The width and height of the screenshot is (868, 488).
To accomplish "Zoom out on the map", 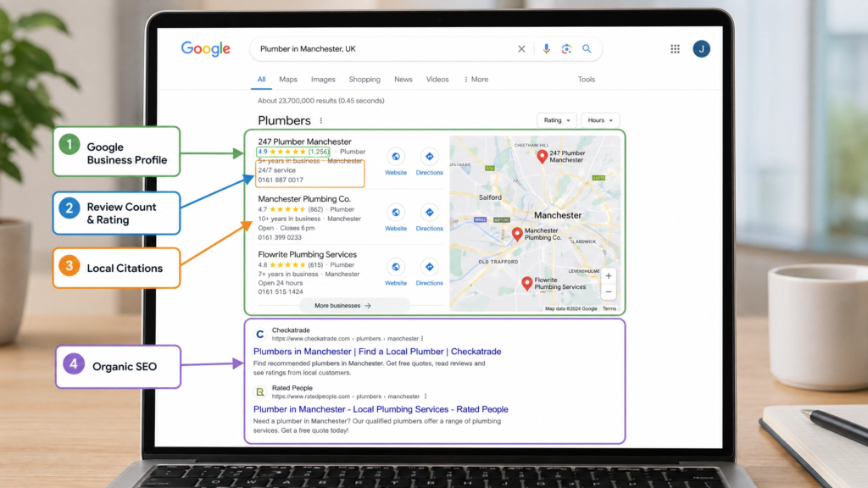I will pos(609,291).
